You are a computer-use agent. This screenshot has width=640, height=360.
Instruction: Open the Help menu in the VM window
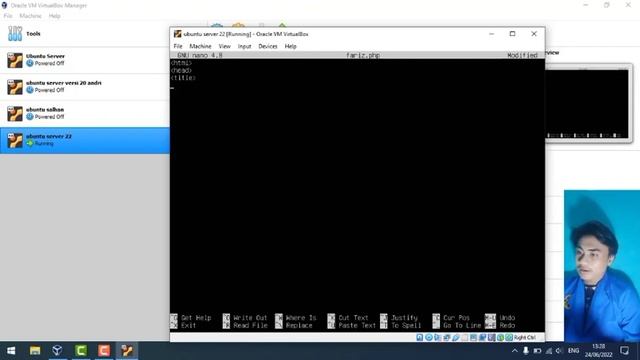[291, 46]
